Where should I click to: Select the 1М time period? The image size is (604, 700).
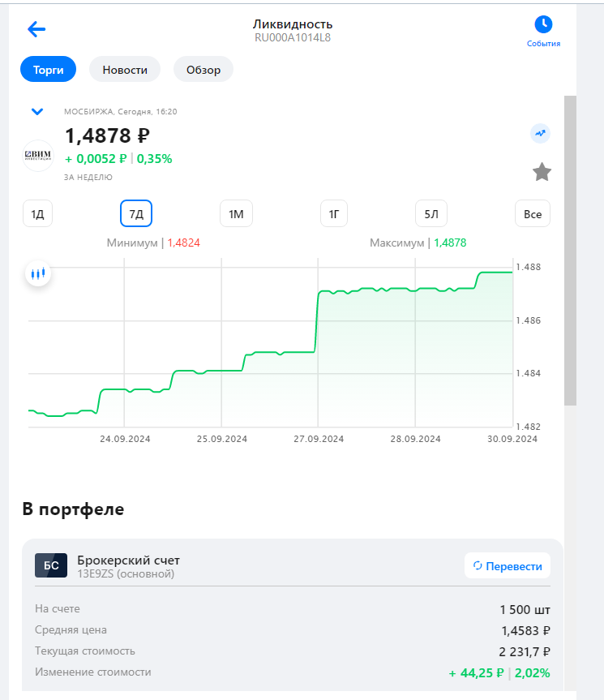(236, 214)
